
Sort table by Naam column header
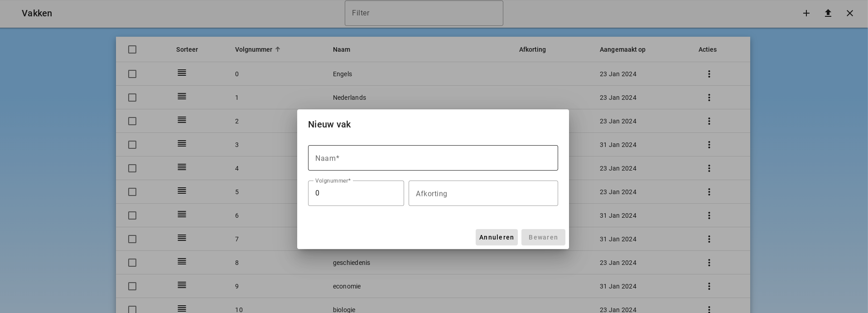coord(342,49)
